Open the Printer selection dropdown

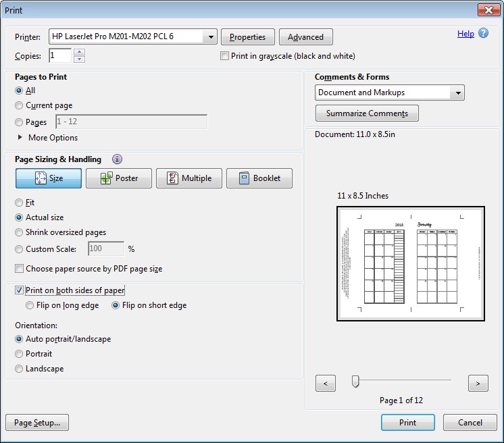210,36
